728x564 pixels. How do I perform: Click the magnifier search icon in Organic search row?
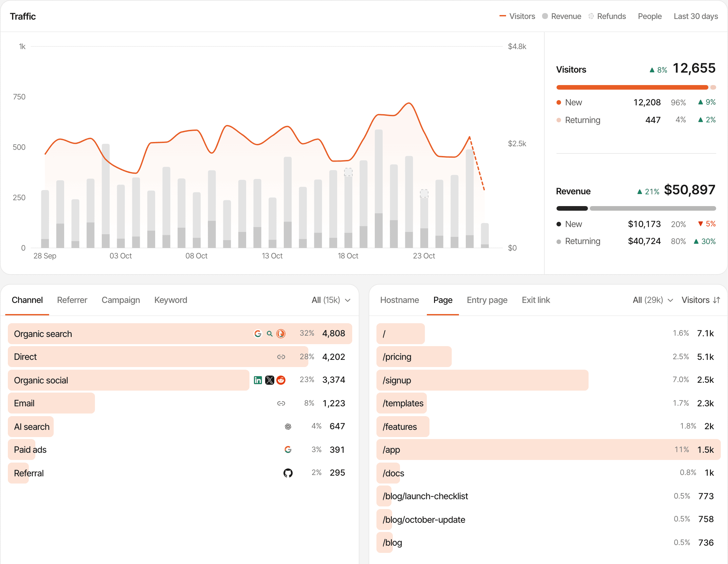(269, 333)
